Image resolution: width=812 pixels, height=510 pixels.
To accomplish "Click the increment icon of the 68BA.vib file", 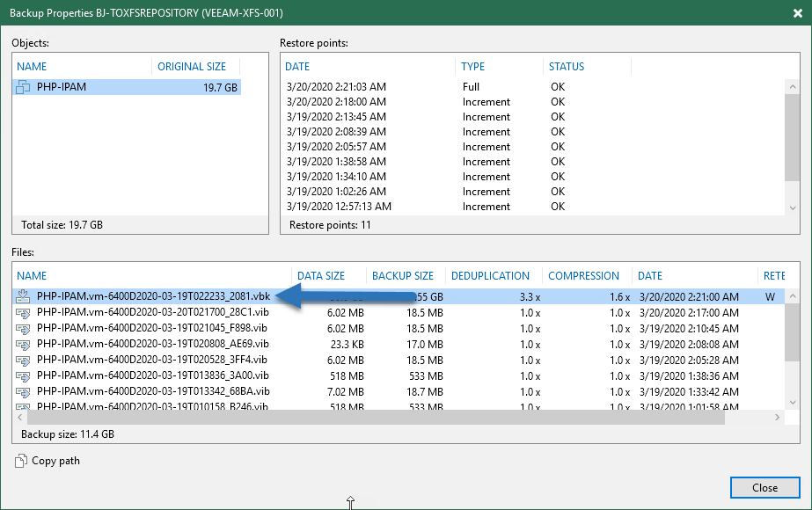I will point(23,391).
